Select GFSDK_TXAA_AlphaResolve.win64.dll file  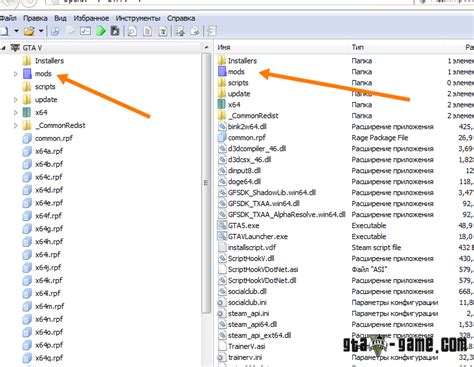(286, 214)
